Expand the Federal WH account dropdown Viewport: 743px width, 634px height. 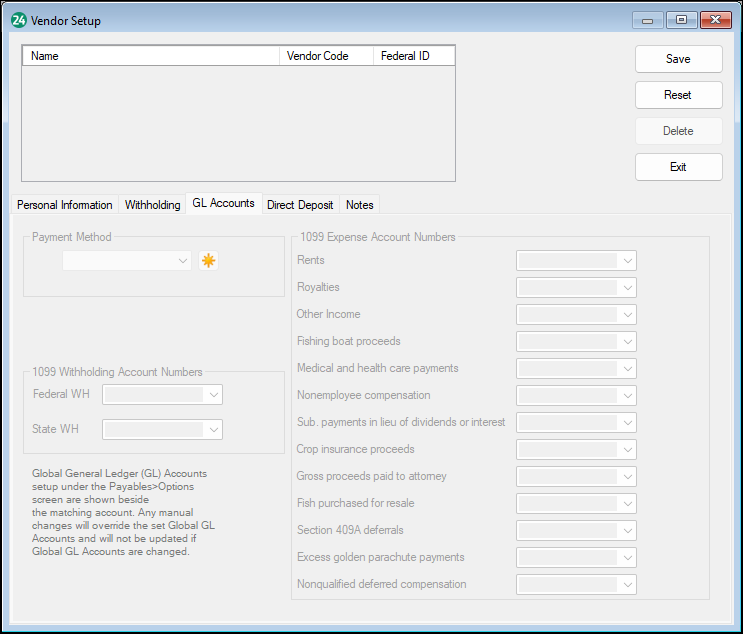[x=163, y=395]
